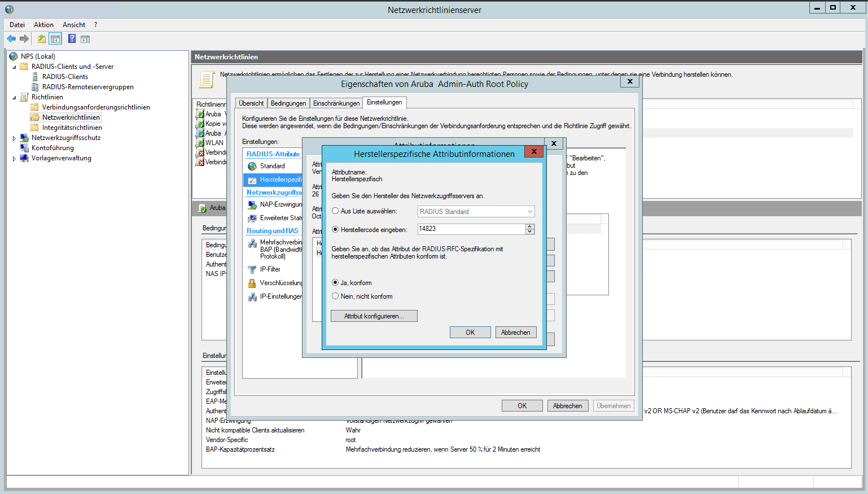Toggle the console tree pane toolbar icon
The width and height of the screenshot is (868, 494).
(x=55, y=39)
